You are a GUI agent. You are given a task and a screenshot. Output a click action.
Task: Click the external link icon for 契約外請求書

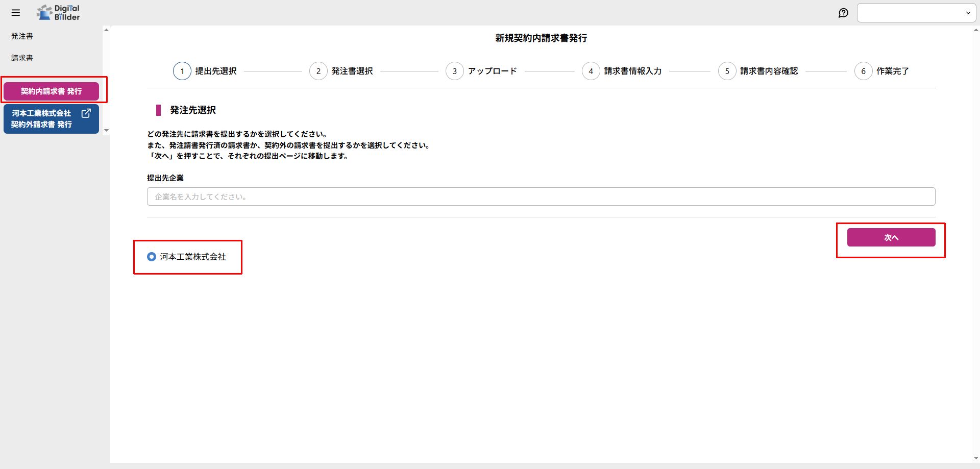coord(86,113)
